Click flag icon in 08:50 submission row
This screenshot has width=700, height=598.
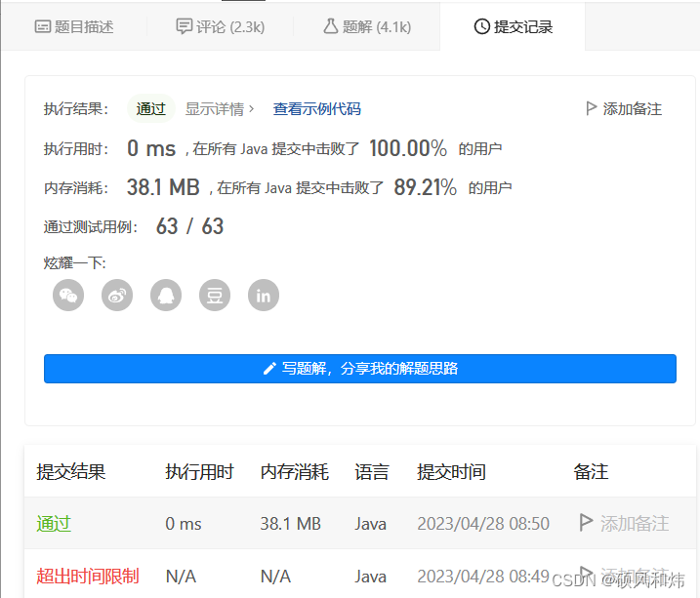[x=586, y=522]
